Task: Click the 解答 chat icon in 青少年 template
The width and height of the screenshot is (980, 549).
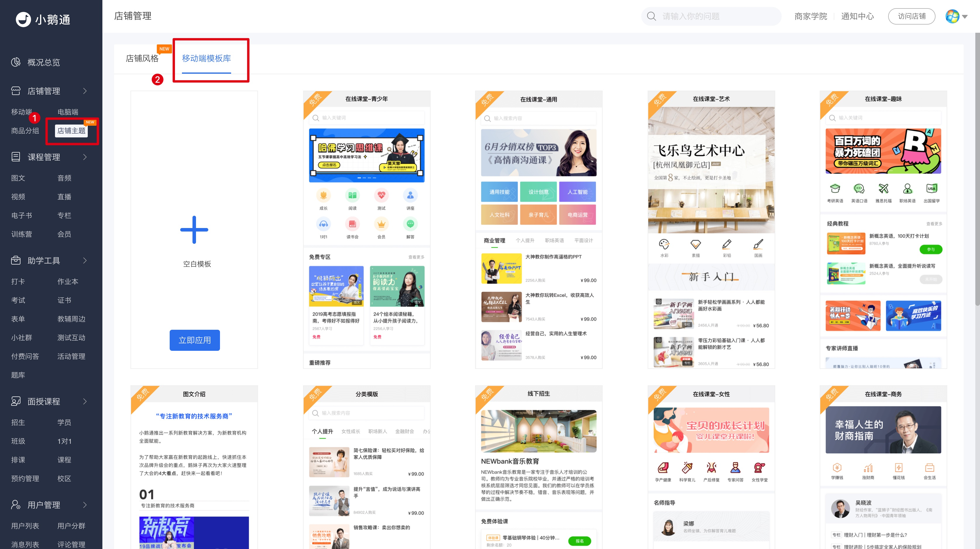Action: [x=410, y=224]
